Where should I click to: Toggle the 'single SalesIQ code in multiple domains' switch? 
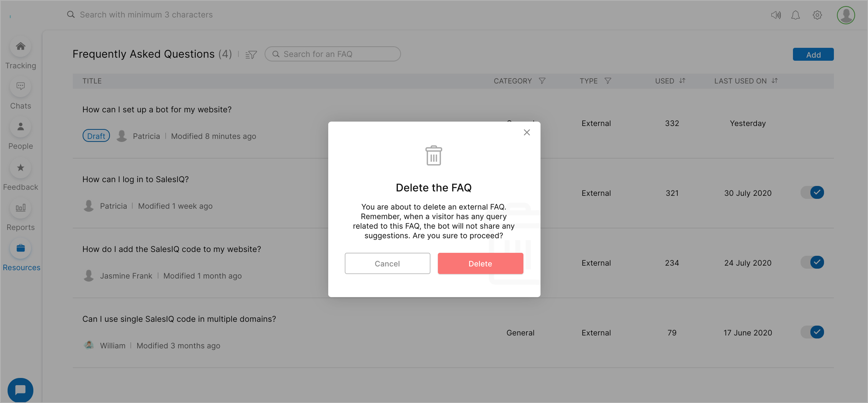812,332
